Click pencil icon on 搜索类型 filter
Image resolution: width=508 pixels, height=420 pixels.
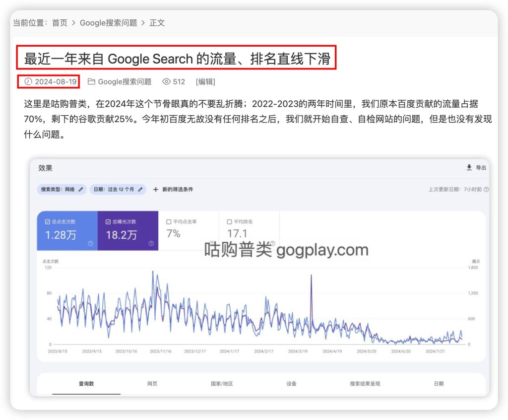81,190
